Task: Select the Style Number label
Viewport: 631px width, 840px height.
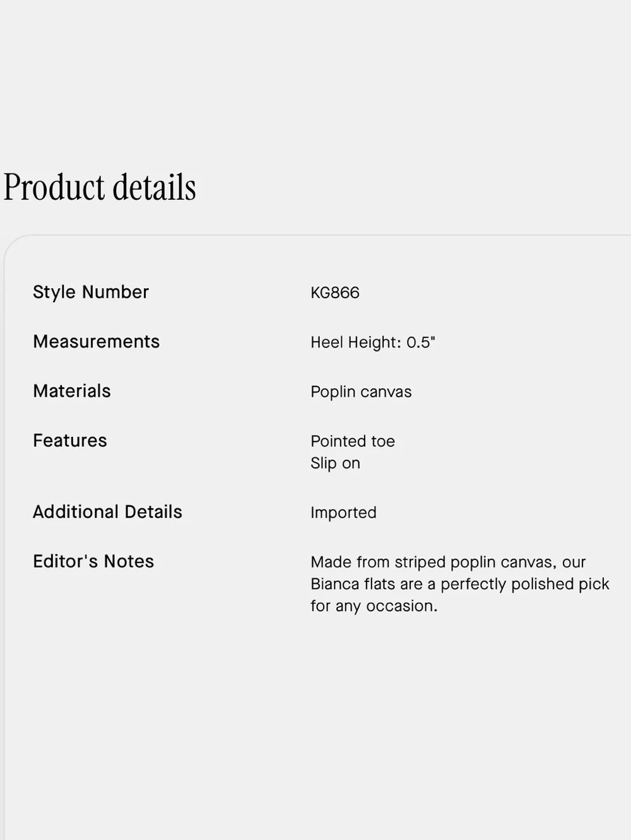Action: click(x=91, y=292)
